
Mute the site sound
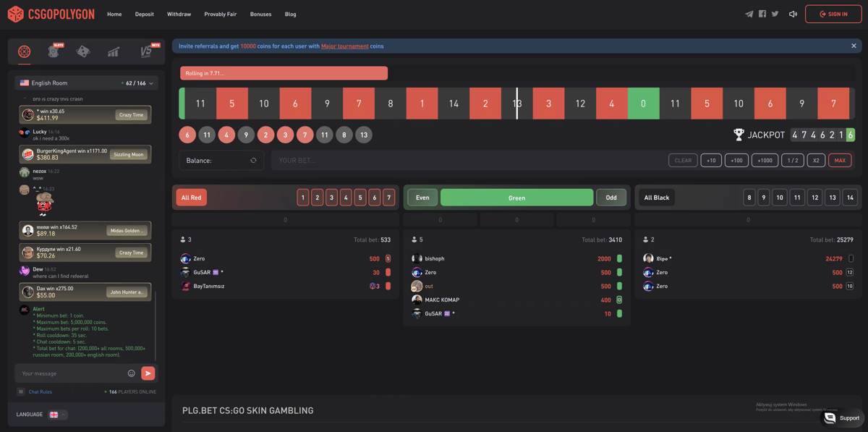[793, 14]
